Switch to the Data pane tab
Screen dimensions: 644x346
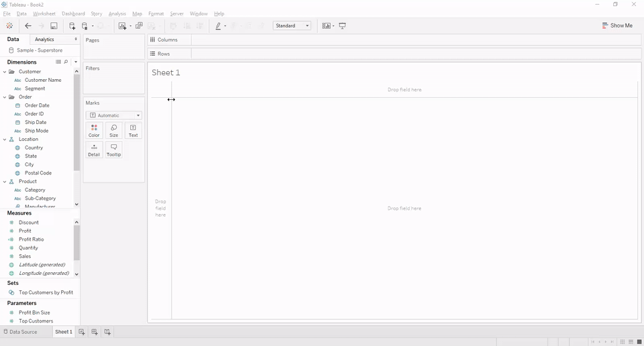click(x=13, y=40)
